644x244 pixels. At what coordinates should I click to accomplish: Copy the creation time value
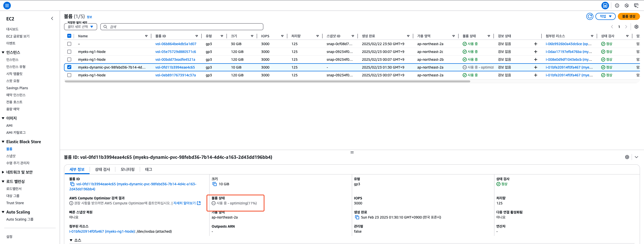click(357, 217)
